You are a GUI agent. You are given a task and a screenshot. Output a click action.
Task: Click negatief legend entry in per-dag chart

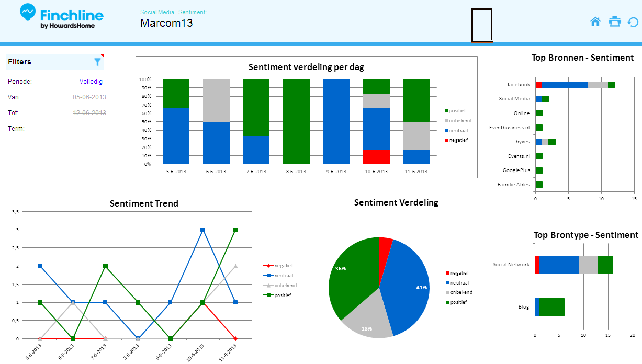point(456,140)
